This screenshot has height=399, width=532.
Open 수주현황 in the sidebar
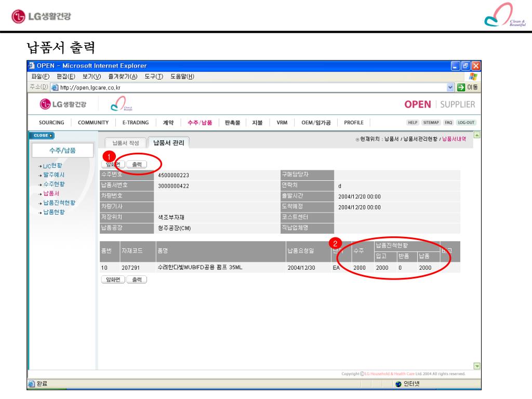click(54, 184)
